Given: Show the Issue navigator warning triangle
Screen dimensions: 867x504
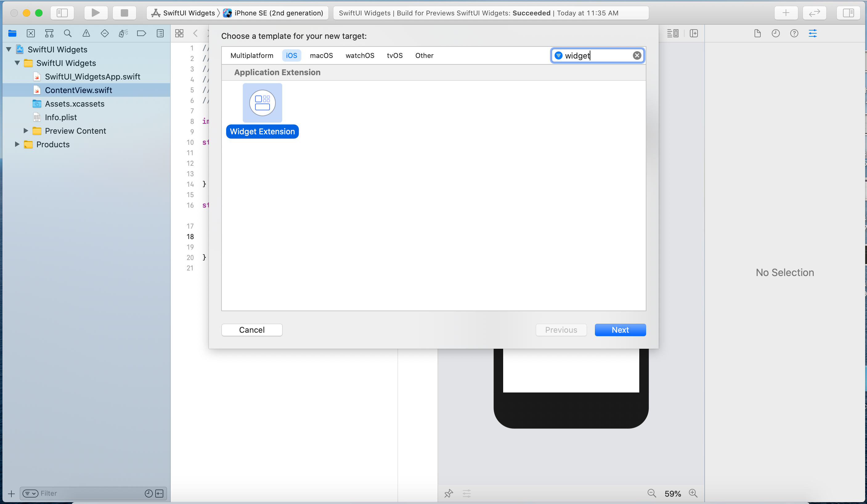Looking at the screenshot, I should [86, 33].
